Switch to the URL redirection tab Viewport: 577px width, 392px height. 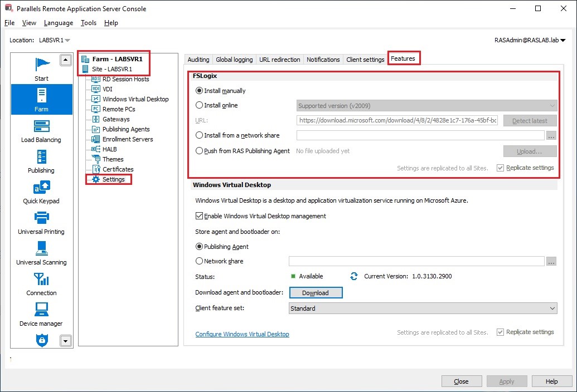coord(280,60)
